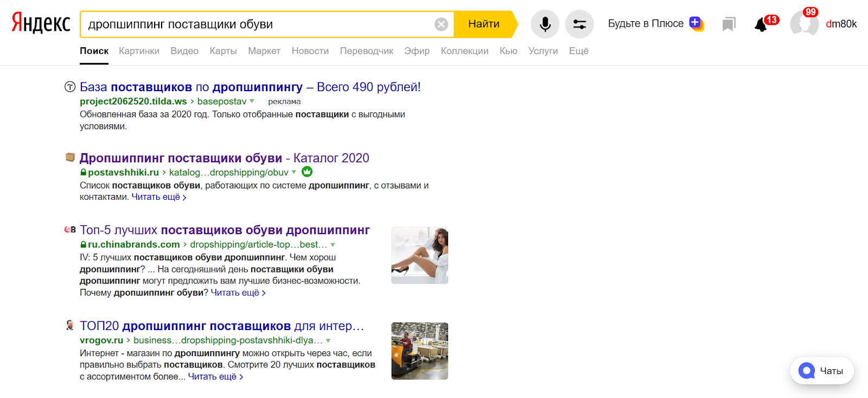Switch to the Картинки tab
The height and width of the screenshot is (398, 868).
pyautogui.click(x=139, y=51)
